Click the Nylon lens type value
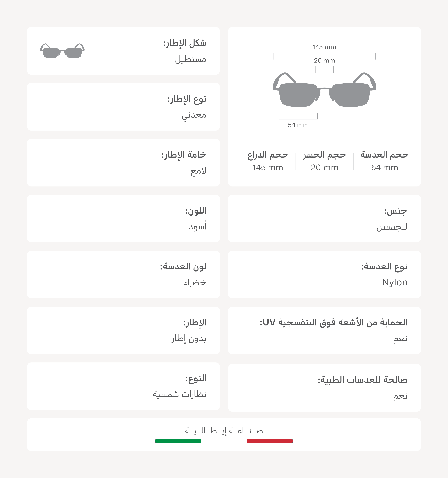Image resolution: width=448 pixels, height=478 pixels. [x=395, y=282]
